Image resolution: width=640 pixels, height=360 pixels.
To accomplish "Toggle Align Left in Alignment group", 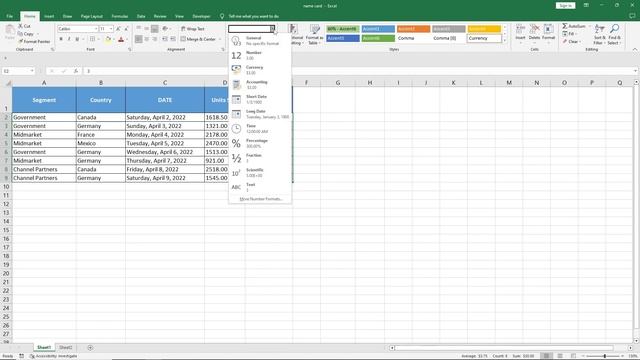I will [x=139, y=39].
